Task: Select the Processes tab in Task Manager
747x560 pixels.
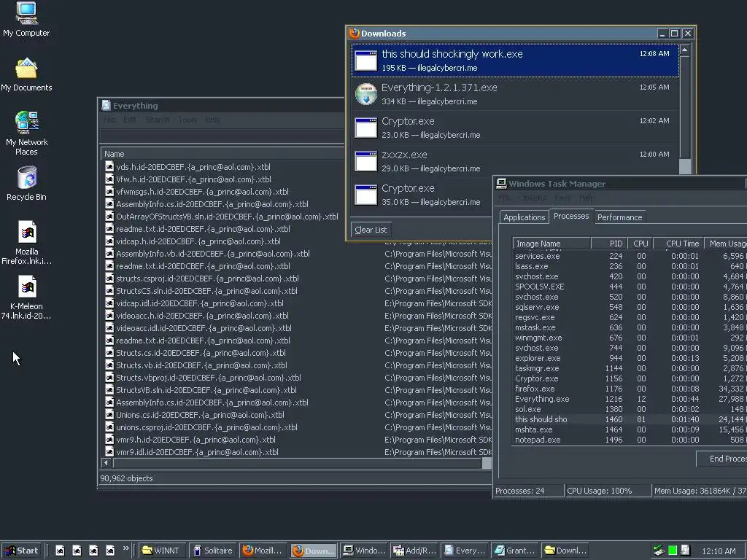Action: (x=571, y=216)
